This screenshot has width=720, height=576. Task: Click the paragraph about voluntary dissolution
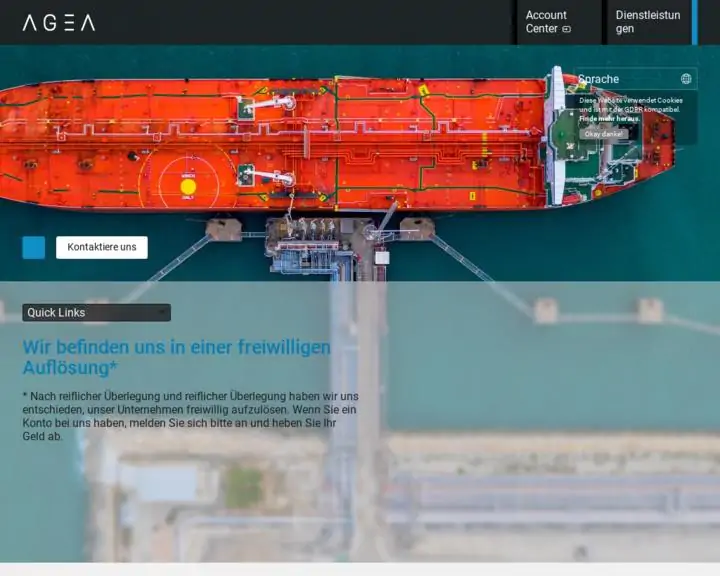[190, 416]
